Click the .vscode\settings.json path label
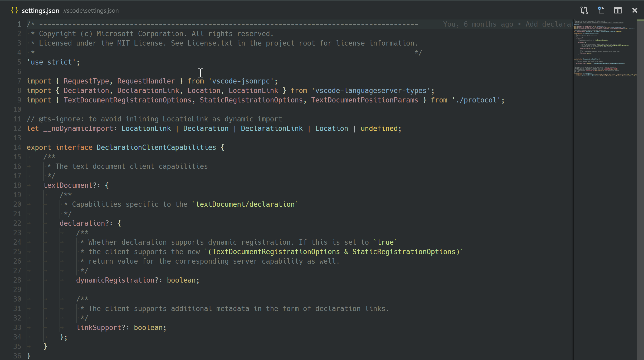Screen dimensions: 644x360 pyautogui.click(x=90, y=11)
